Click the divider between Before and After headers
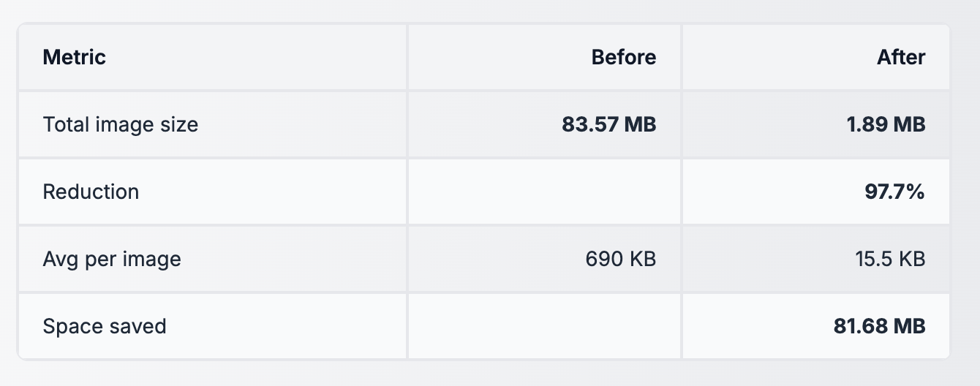Screen dimensions: 980x386 pyautogui.click(x=682, y=57)
